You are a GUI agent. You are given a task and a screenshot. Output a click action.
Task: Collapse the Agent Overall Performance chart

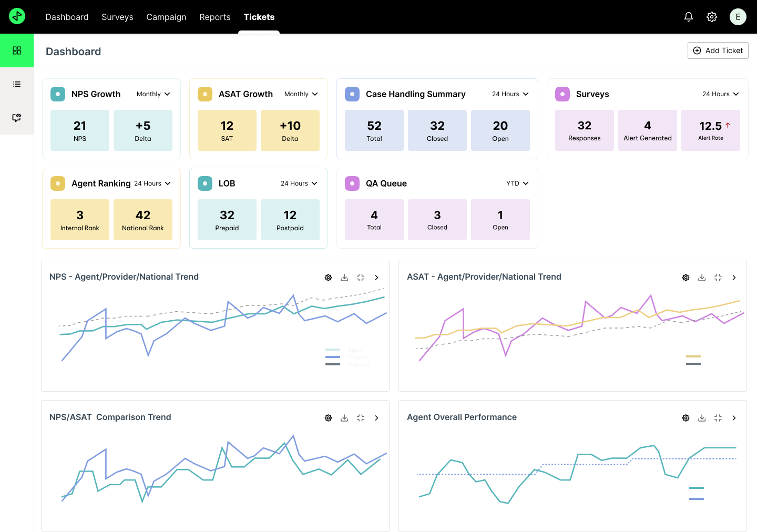tap(718, 418)
